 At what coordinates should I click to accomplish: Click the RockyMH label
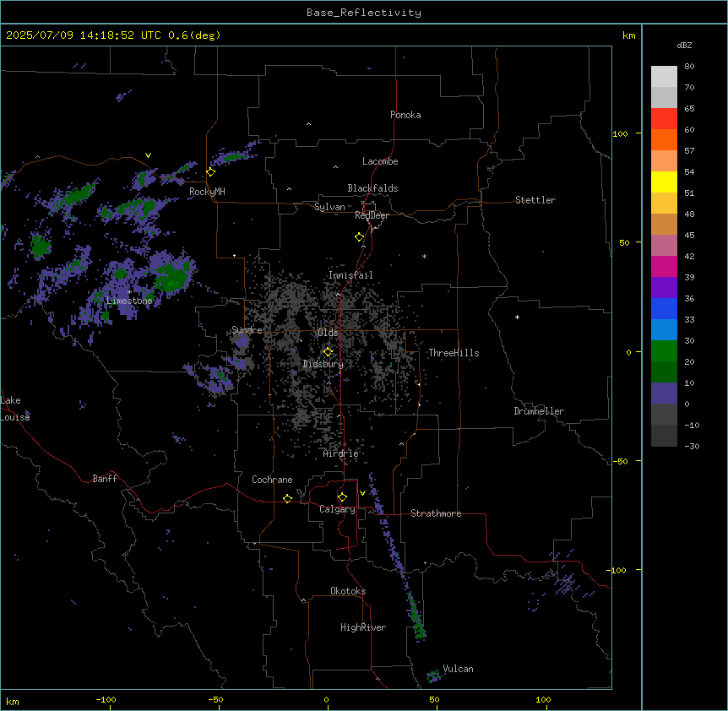pyautogui.click(x=207, y=192)
